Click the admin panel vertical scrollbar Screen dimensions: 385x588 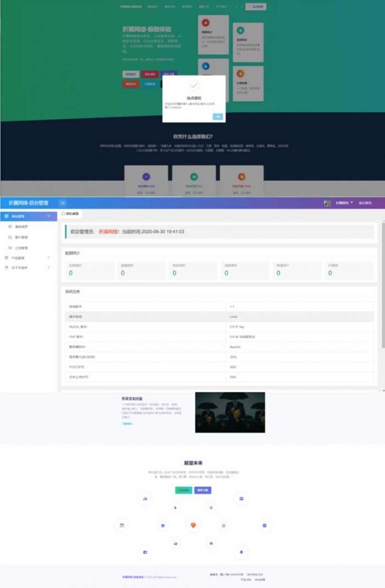pos(383,286)
